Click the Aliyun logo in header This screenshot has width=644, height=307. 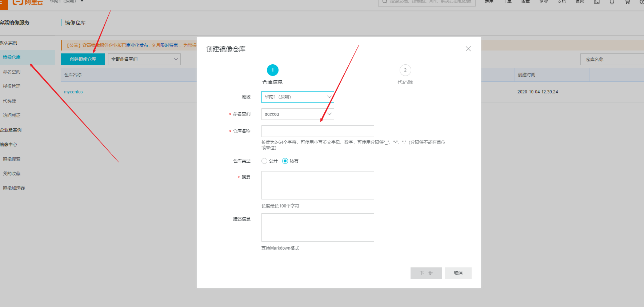(x=28, y=2)
